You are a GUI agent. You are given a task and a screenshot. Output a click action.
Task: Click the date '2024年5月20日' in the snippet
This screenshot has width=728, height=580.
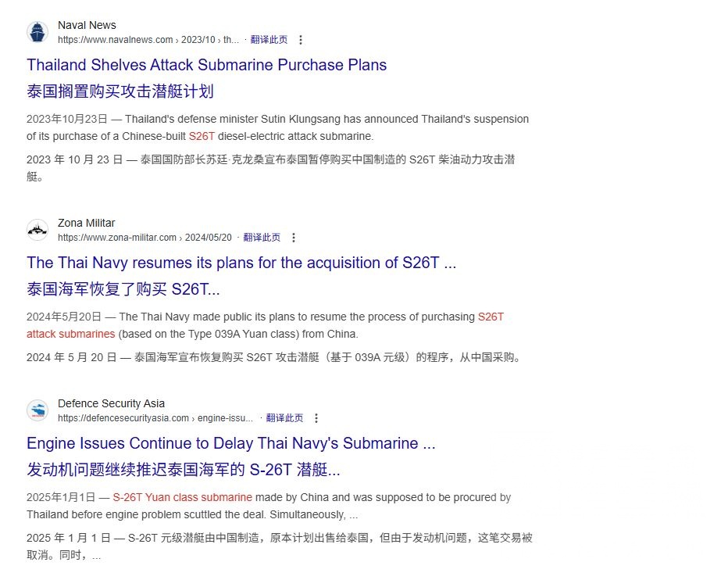[x=63, y=317]
